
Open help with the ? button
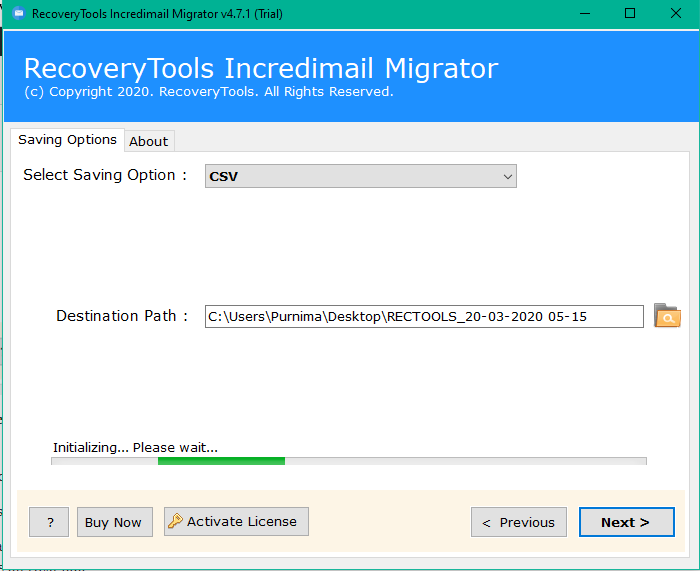(x=49, y=522)
